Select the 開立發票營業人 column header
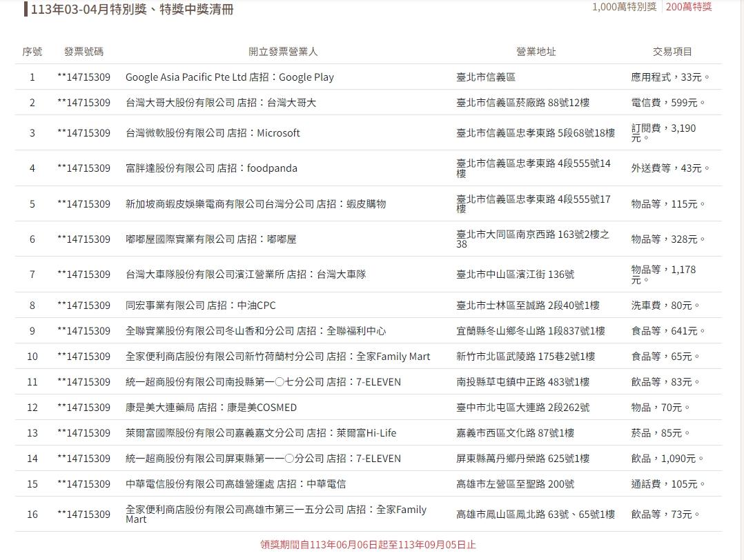744x560 pixels. [283, 51]
